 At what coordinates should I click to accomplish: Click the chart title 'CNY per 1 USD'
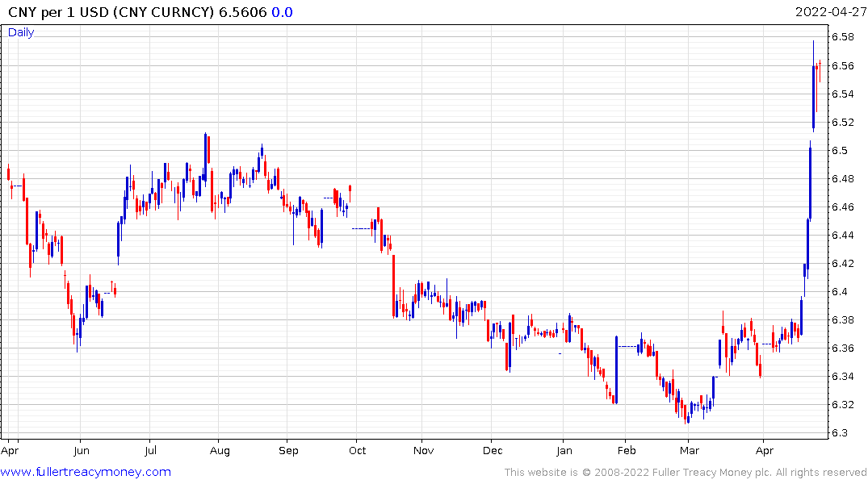pyautogui.click(x=58, y=12)
